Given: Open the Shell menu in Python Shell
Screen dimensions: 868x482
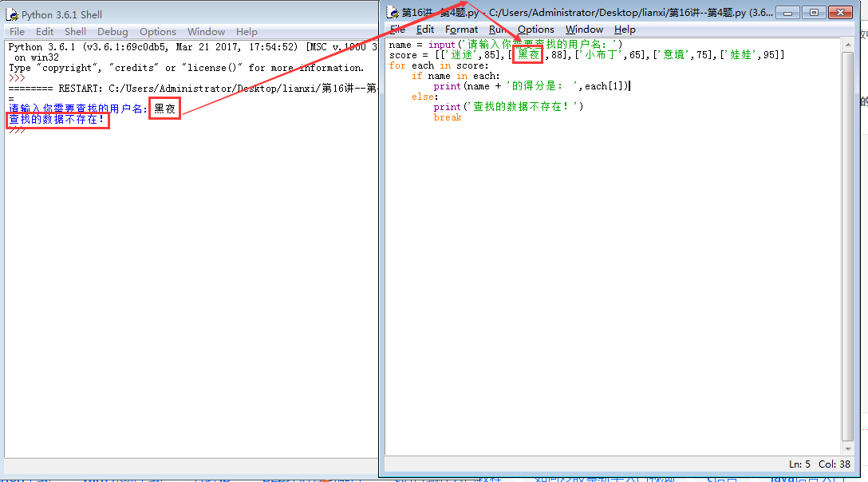Looking at the screenshot, I should [x=76, y=32].
